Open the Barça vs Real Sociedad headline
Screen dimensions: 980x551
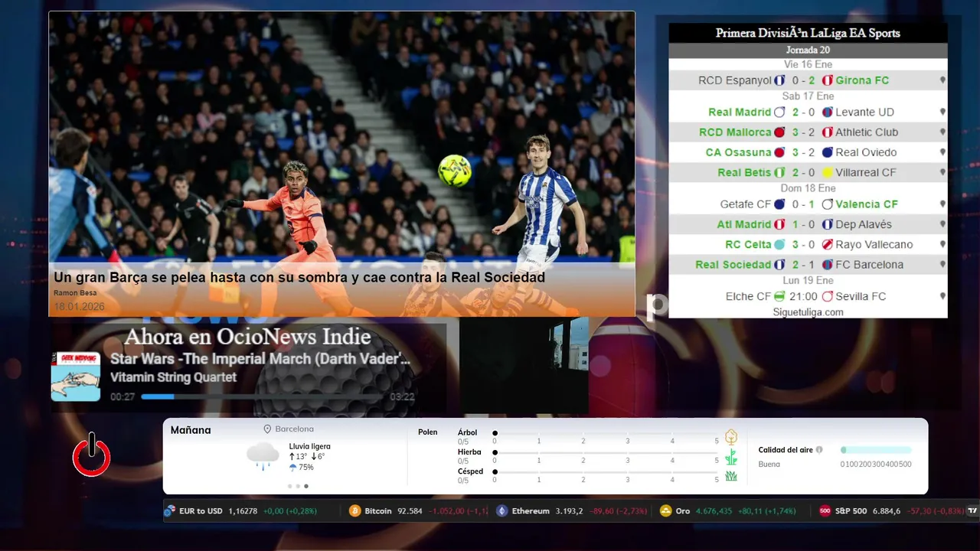coord(299,277)
